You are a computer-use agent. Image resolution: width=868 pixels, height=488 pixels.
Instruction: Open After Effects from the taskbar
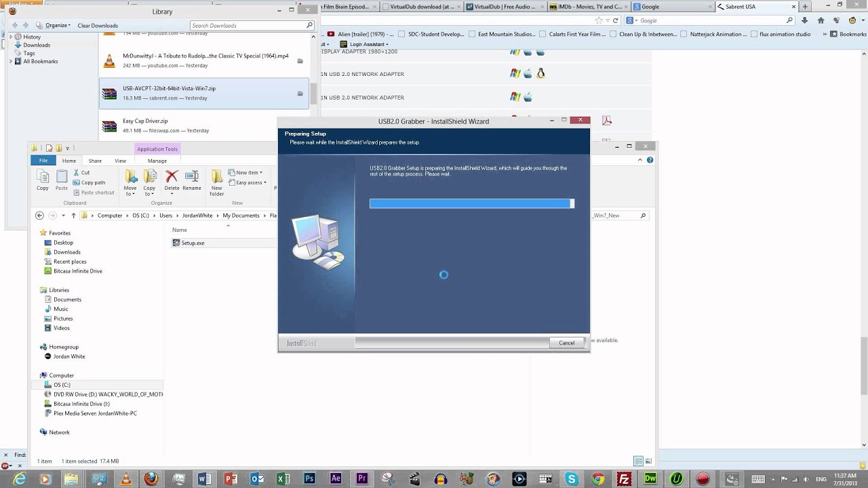(x=336, y=479)
